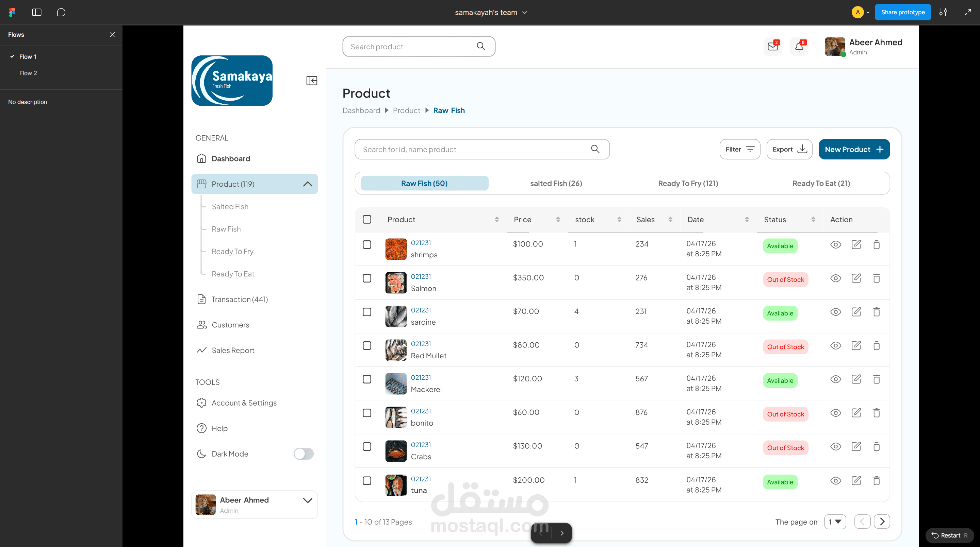Switch to the salted Fish (26) tab
The width and height of the screenshot is (980, 547).
(x=556, y=183)
